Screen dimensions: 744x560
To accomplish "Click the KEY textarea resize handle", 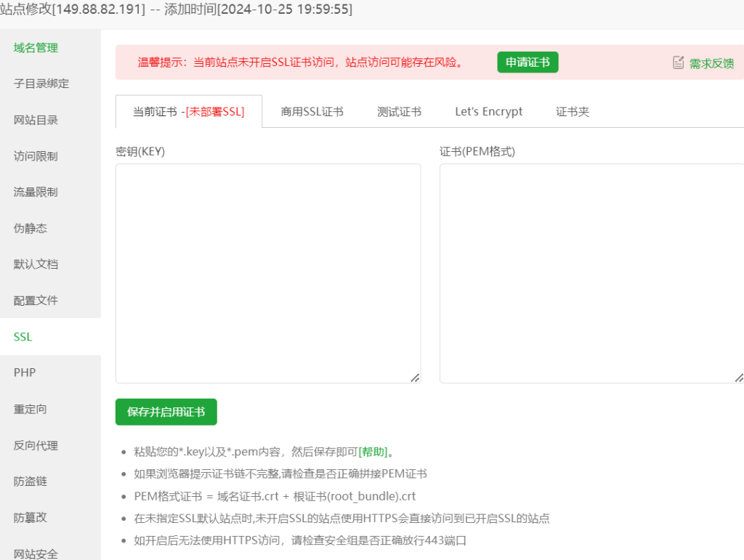I will 415,377.
